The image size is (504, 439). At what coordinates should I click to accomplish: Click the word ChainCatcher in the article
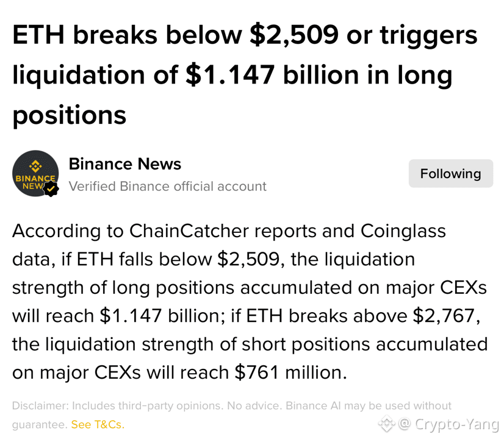point(189,231)
